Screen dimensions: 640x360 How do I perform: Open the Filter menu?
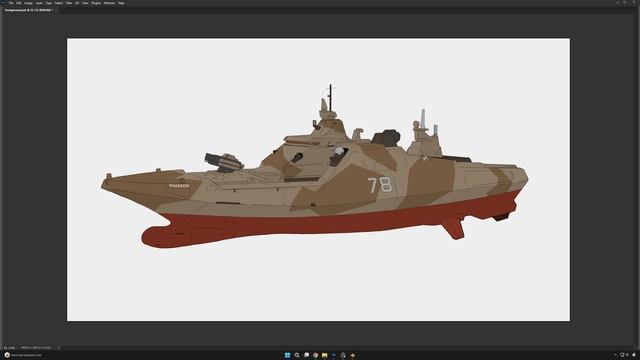tap(69, 3)
